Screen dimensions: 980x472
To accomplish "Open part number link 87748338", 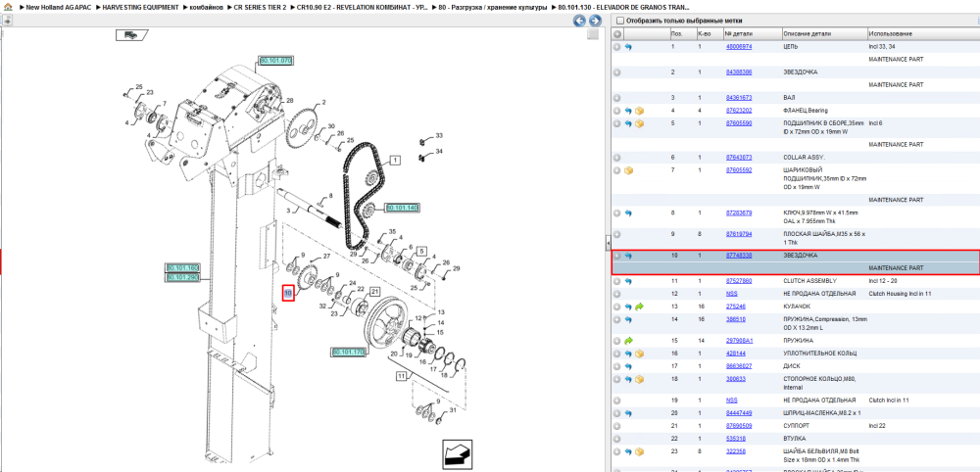I will coord(739,256).
